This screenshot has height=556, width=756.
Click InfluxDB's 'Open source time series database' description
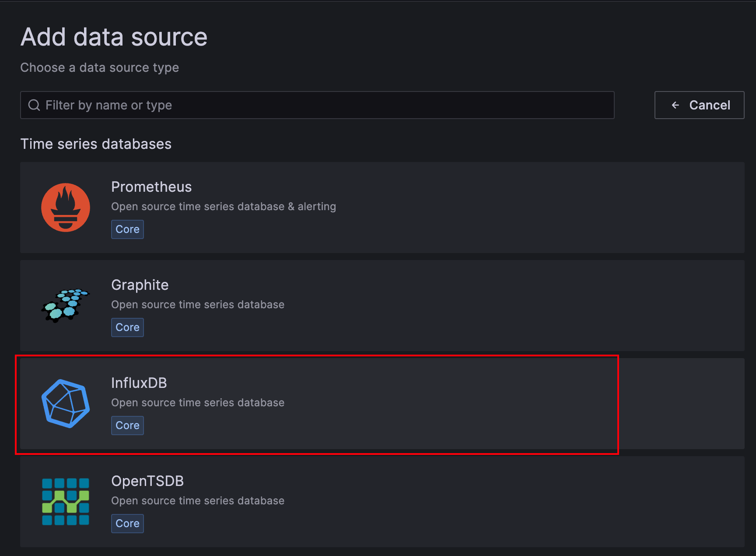(x=198, y=403)
